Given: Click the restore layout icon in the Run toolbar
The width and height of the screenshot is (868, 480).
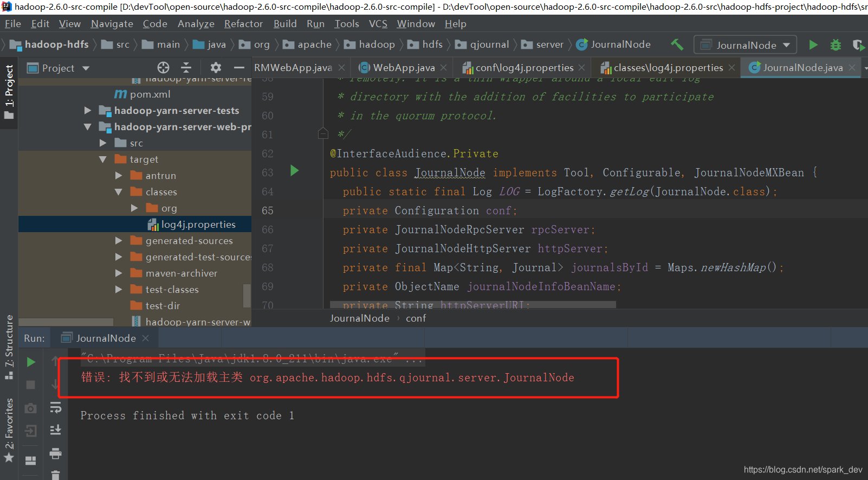Looking at the screenshot, I should 31,460.
